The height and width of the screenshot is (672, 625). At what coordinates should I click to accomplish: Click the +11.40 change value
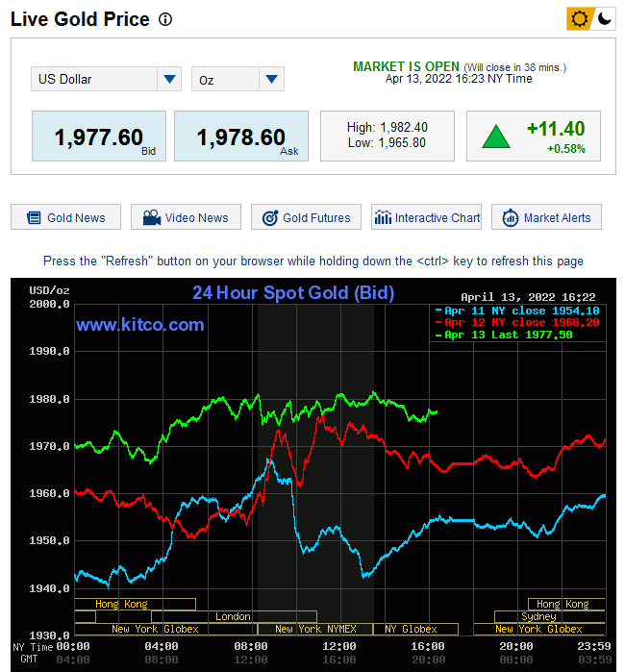556,129
